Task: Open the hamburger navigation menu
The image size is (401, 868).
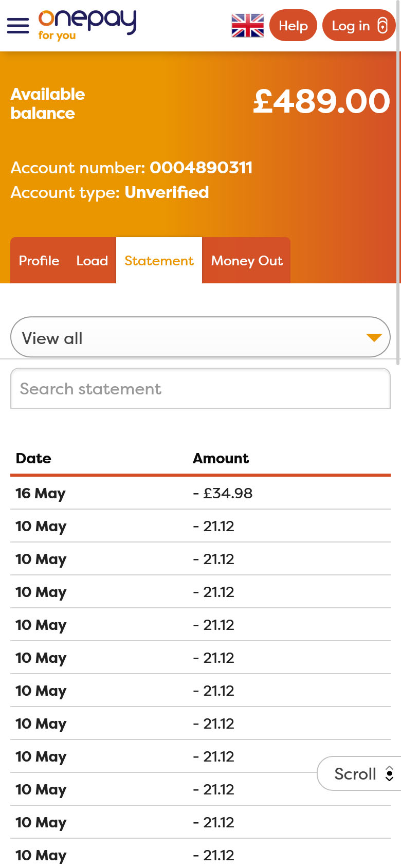Action: [18, 26]
